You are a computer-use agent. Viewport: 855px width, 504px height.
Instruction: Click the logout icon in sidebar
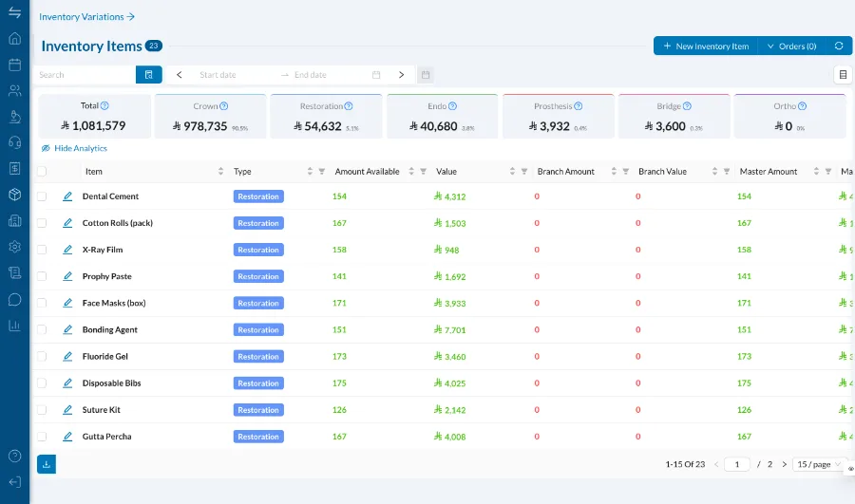click(x=14, y=482)
